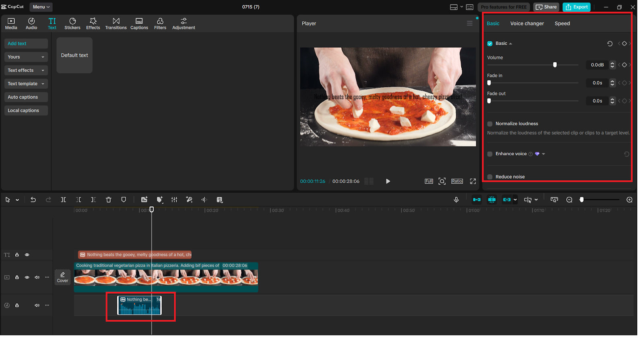Click the Redo icon in timeline toolbar
644x340 pixels.
tap(48, 200)
